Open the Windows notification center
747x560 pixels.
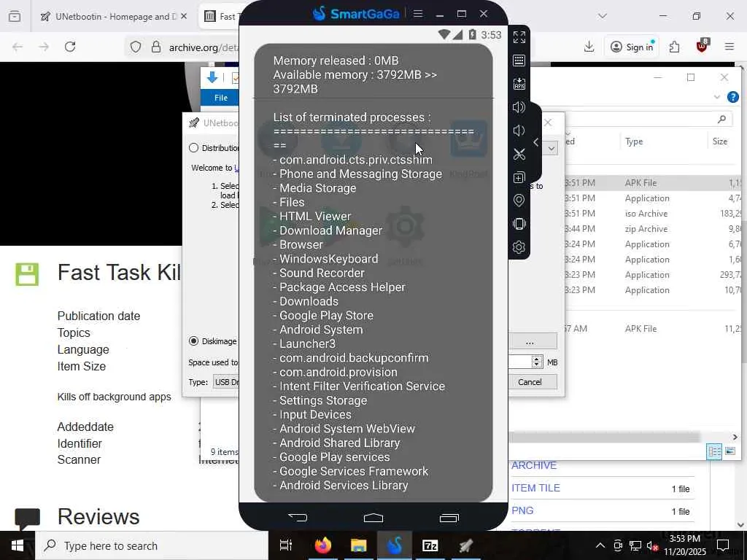723,545
